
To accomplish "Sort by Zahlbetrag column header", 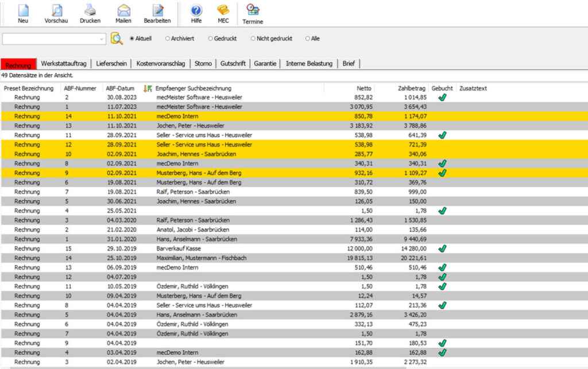I will click(x=411, y=89).
